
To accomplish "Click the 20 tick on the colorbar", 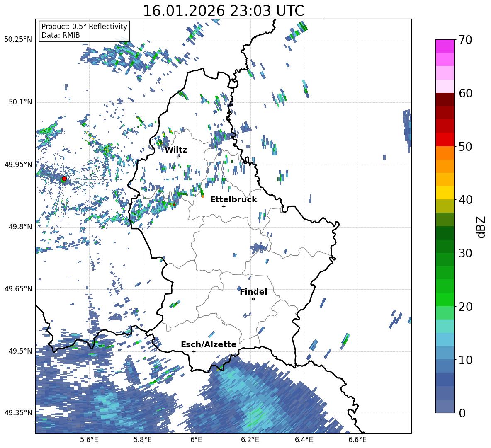I will (x=465, y=306).
